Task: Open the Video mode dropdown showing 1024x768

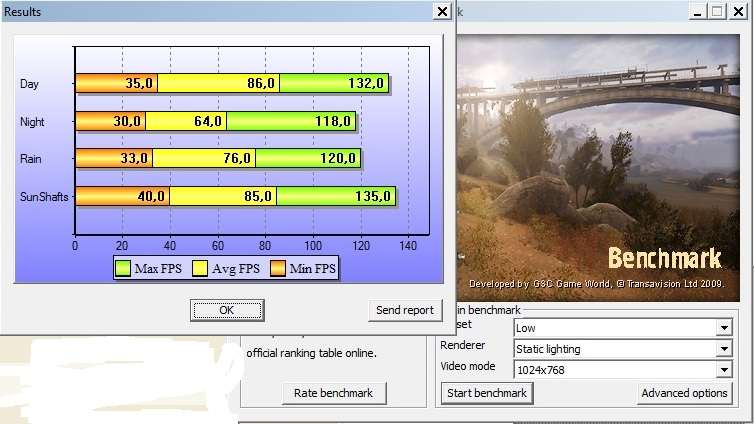Action: click(x=623, y=370)
